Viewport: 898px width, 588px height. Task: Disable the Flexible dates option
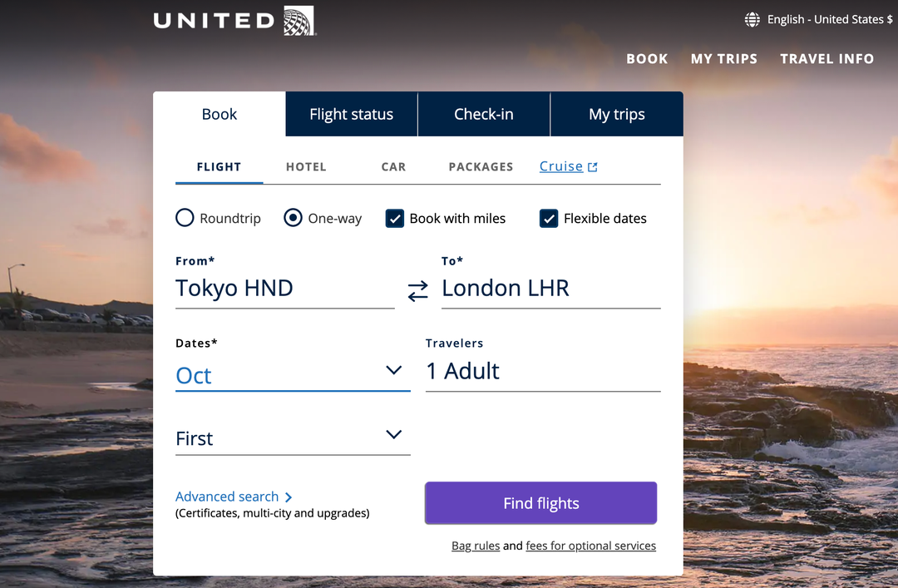[549, 218]
